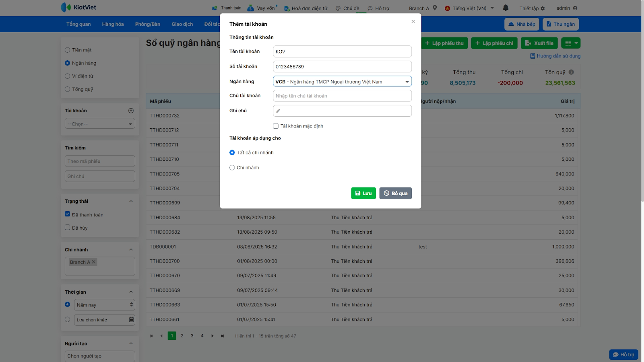The image size is (644, 362).
Task: Open the Tài khoản --Chọn-- dropdown
Action: (x=100, y=124)
